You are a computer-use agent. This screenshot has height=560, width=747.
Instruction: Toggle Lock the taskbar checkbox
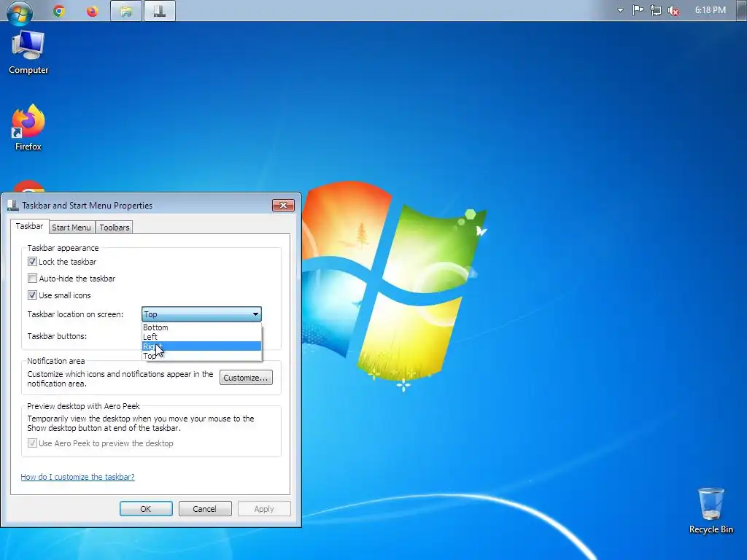pyautogui.click(x=32, y=262)
